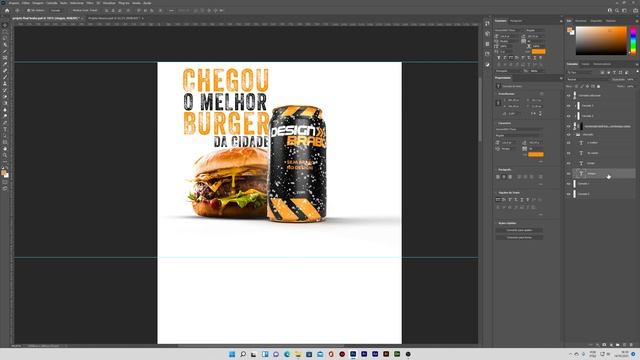Screen dimensions: 640x360
Task: Collapse the text group folder in Layers
Action: [x=574, y=134]
